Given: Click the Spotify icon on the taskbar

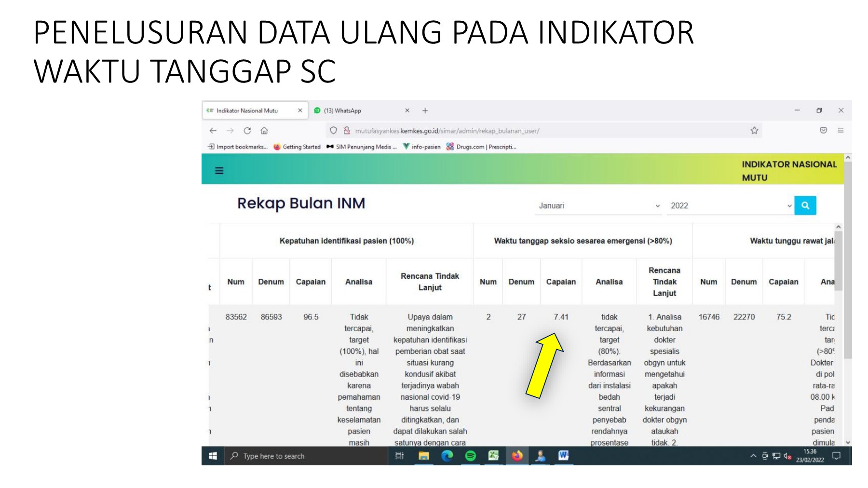Looking at the screenshot, I should tap(470, 456).
